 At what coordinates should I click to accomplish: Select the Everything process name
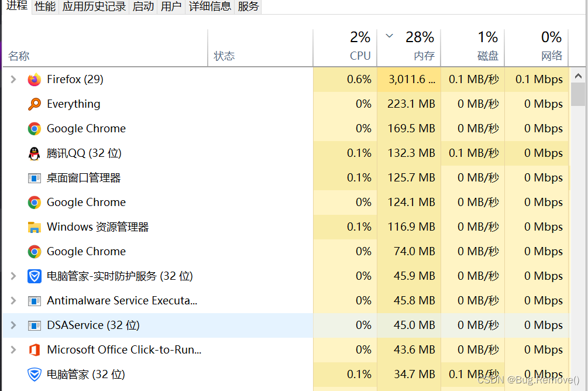point(74,104)
